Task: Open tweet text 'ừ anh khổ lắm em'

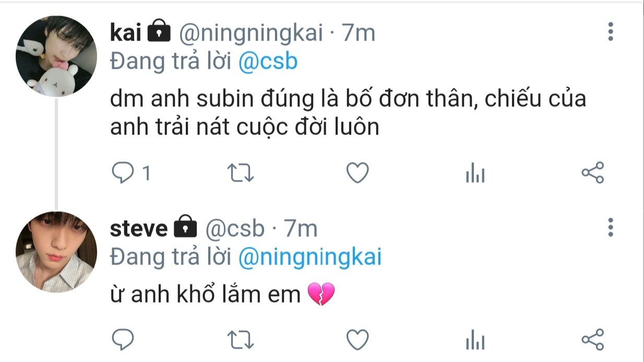Action: click(206, 295)
